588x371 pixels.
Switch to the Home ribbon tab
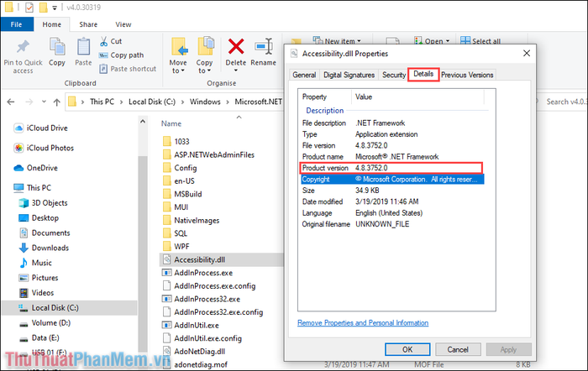pyautogui.click(x=52, y=24)
